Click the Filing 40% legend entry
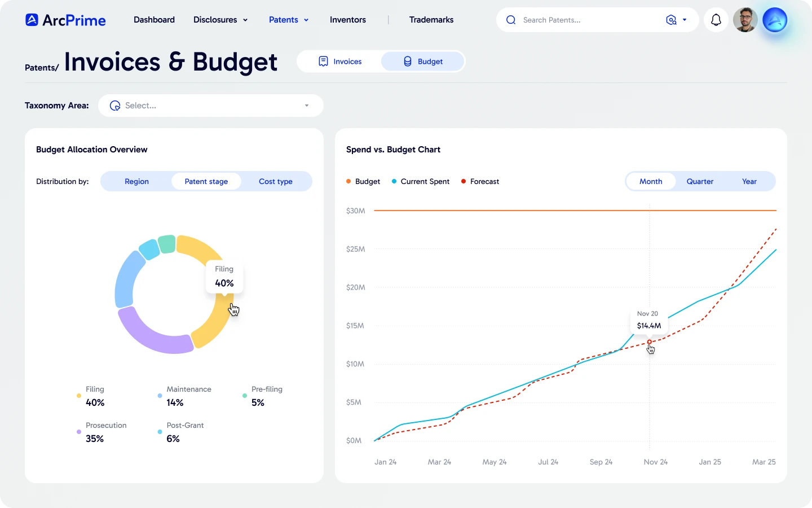The image size is (812, 508). [91, 396]
